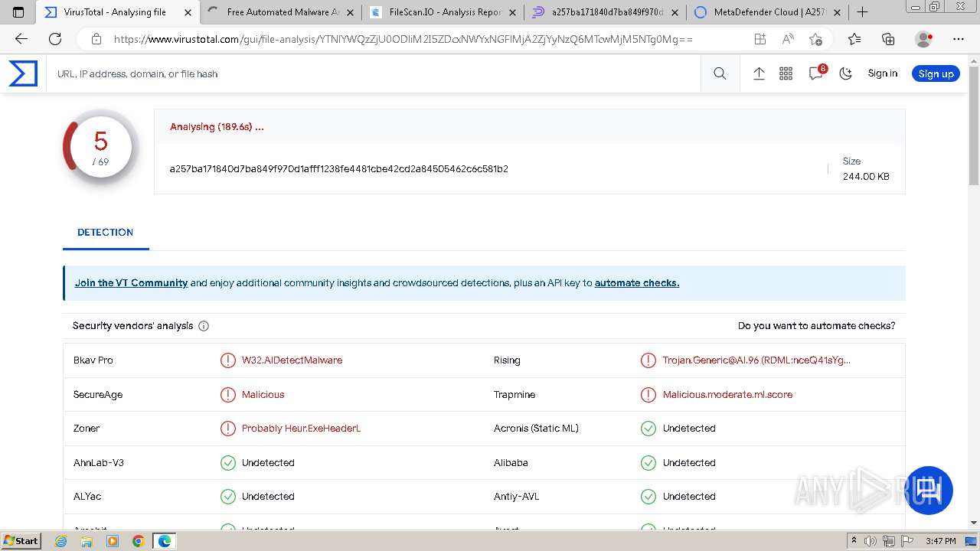
Task: Click the Trojan.Generic@AI.96 detection text
Action: (x=756, y=360)
